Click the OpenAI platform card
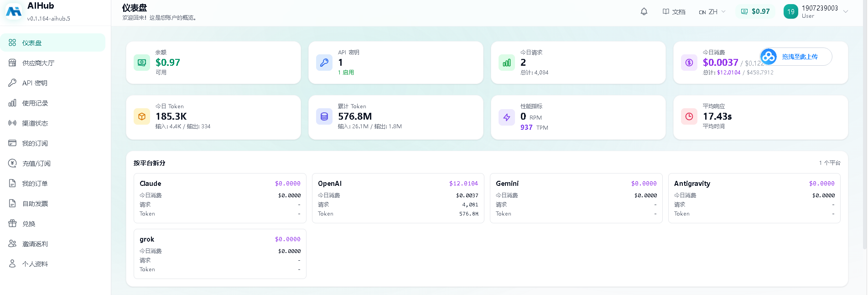 tap(398, 198)
